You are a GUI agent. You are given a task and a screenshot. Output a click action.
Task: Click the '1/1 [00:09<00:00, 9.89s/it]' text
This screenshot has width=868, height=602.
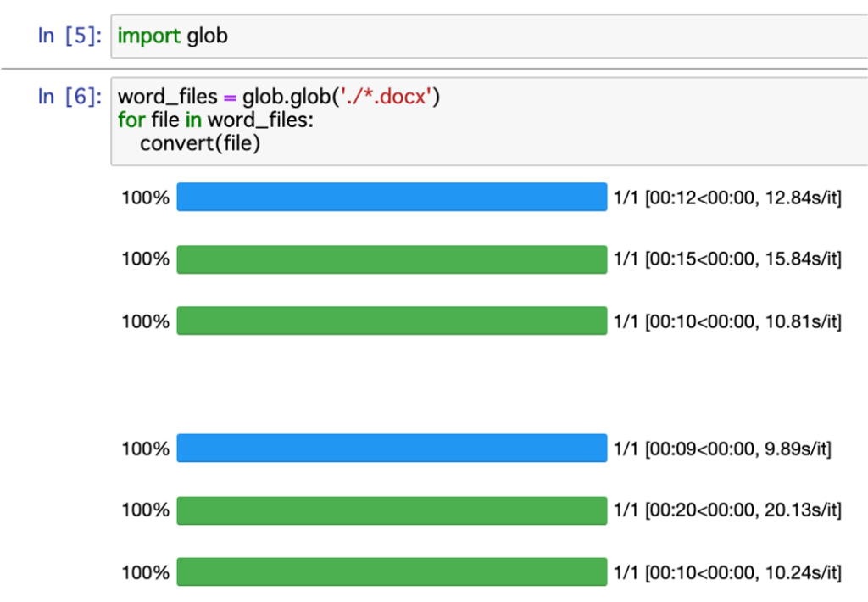click(721, 448)
